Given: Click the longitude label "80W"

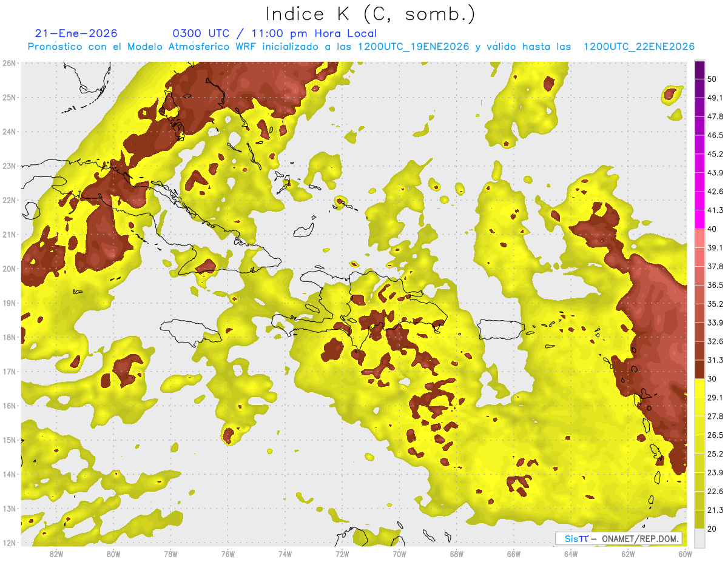Looking at the screenshot, I should point(113,554).
